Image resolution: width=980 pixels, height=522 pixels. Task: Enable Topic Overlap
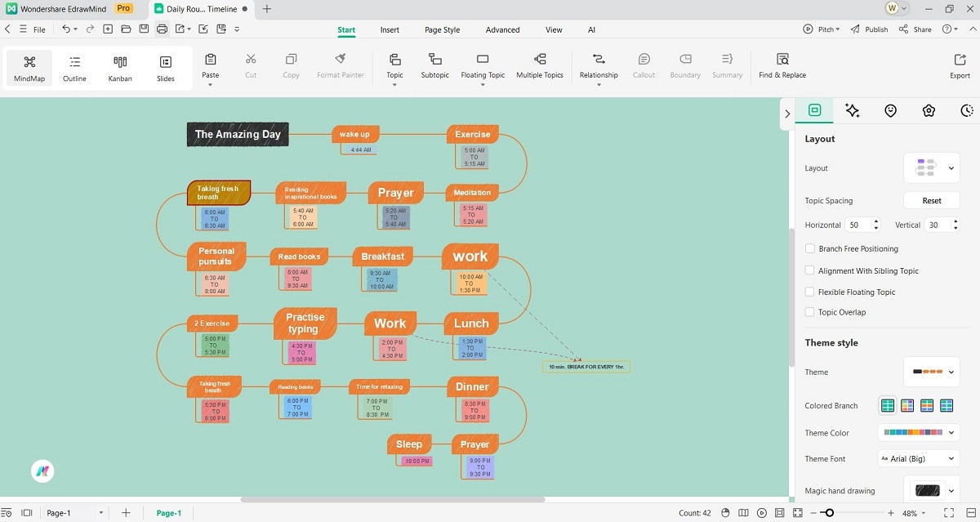click(x=809, y=311)
